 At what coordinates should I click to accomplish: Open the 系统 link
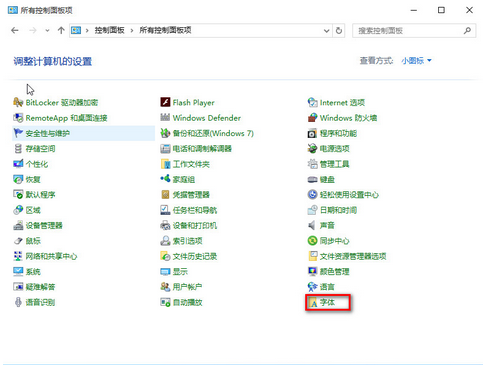pyautogui.click(x=33, y=272)
